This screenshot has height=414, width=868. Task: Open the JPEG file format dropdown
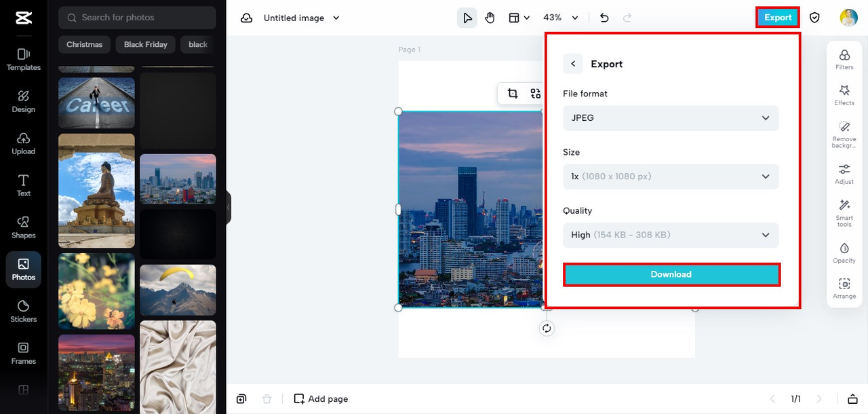[x=671, y=118]
